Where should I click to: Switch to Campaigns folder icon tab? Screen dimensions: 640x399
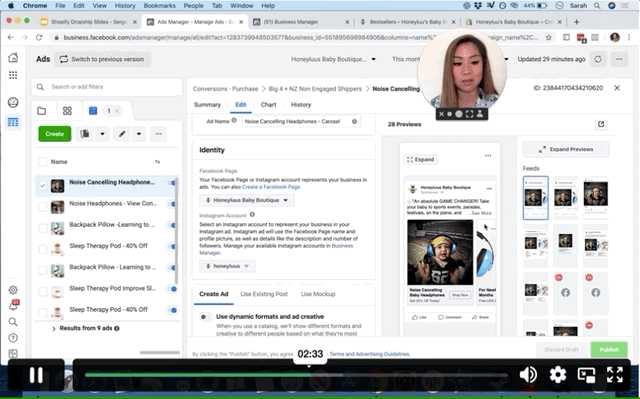pyautogui.click(x=42, y=111)
